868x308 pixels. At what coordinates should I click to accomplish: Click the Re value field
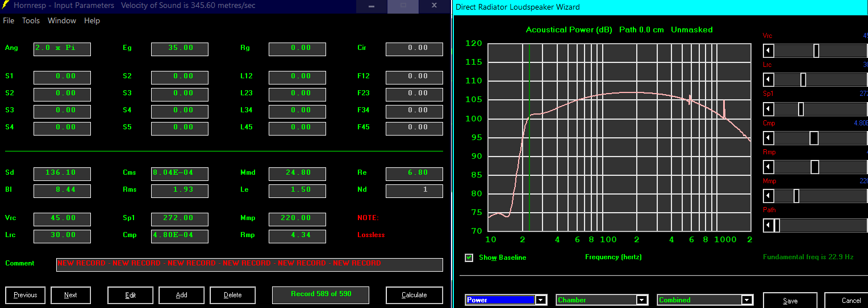point(414,174)
